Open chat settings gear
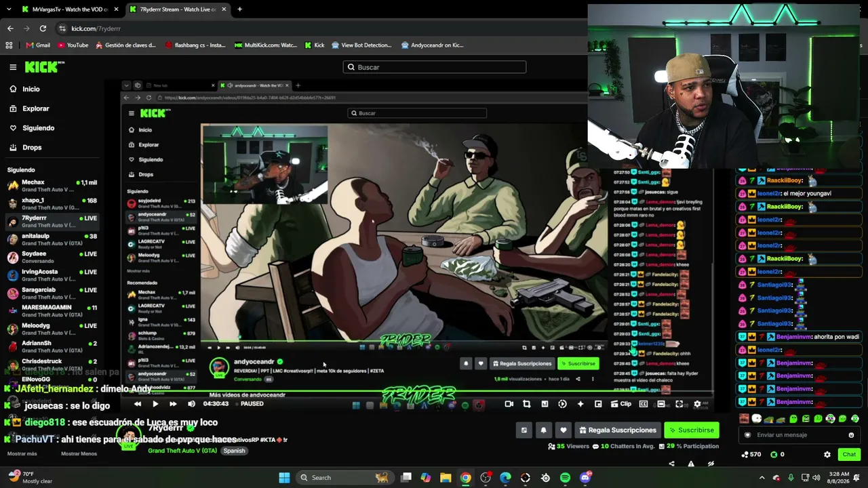The image size is (868, 488). [827, 455]
